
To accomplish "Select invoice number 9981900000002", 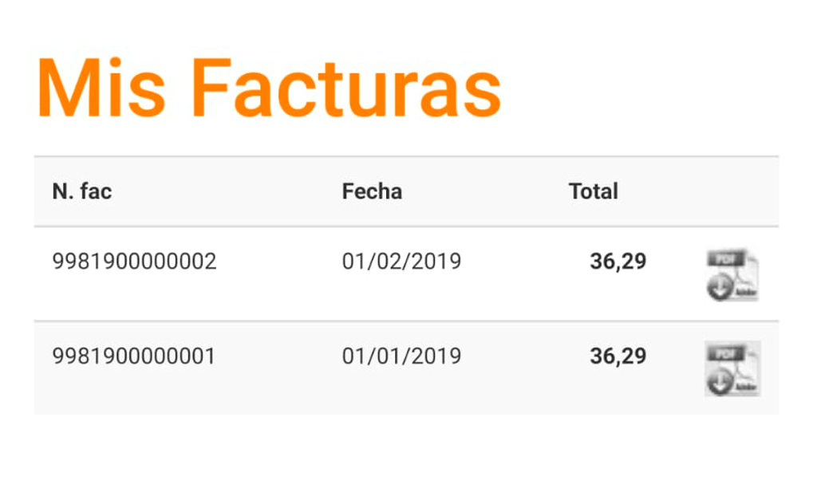I will point(134,262).
